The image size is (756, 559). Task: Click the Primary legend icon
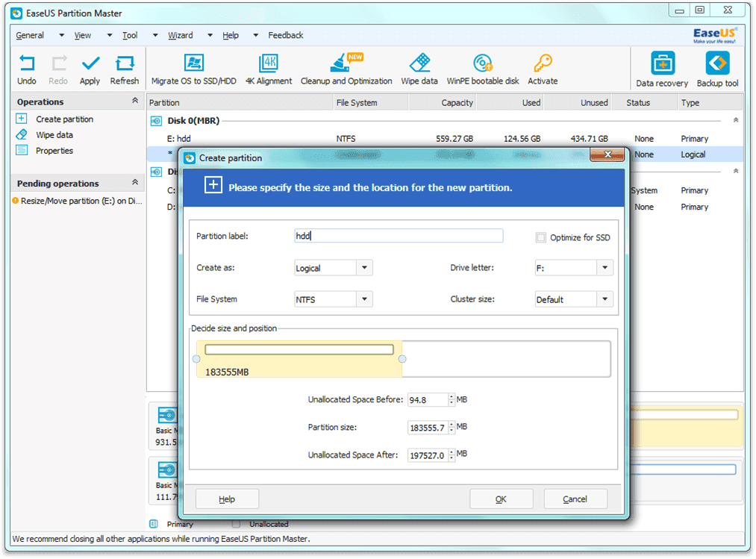pyautogui.click(x=154, y=524)
